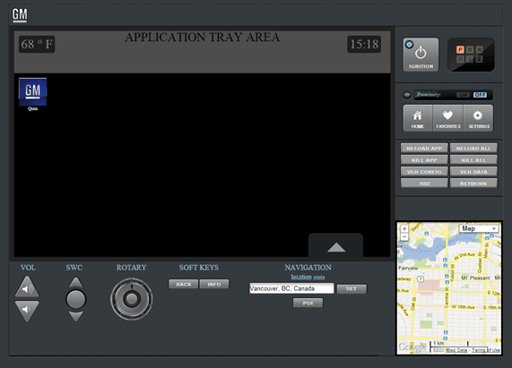Select Park gear on the PRNDL panel
512x368 pixels.
pos(460,50)
